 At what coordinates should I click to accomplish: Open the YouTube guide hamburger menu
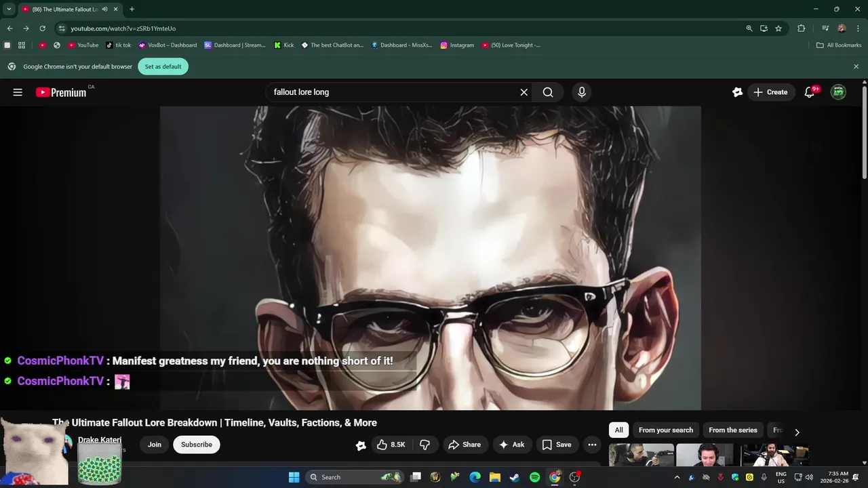point(18,92)
